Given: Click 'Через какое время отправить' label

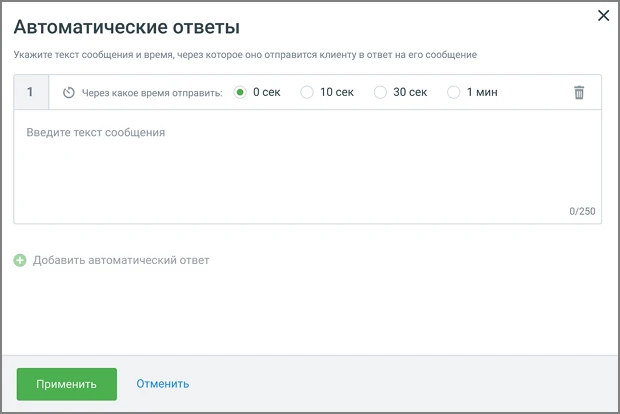Looking at the screenshot, I should (x=152, y=93).
